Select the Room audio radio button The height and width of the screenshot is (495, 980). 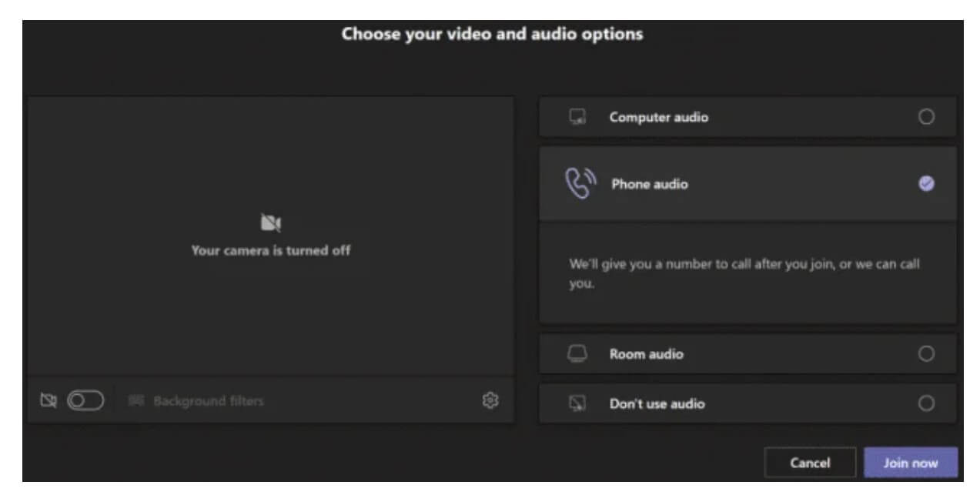(x=926, y=354)
